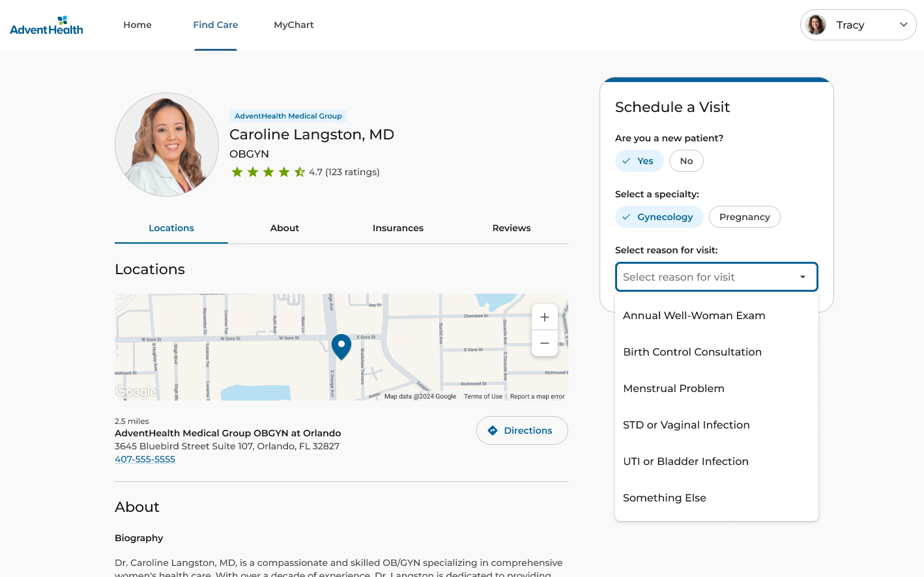Click the 4.7 (123 ratings) text
924x577 pixels.
pyautogui.click(x=344, y=172)
